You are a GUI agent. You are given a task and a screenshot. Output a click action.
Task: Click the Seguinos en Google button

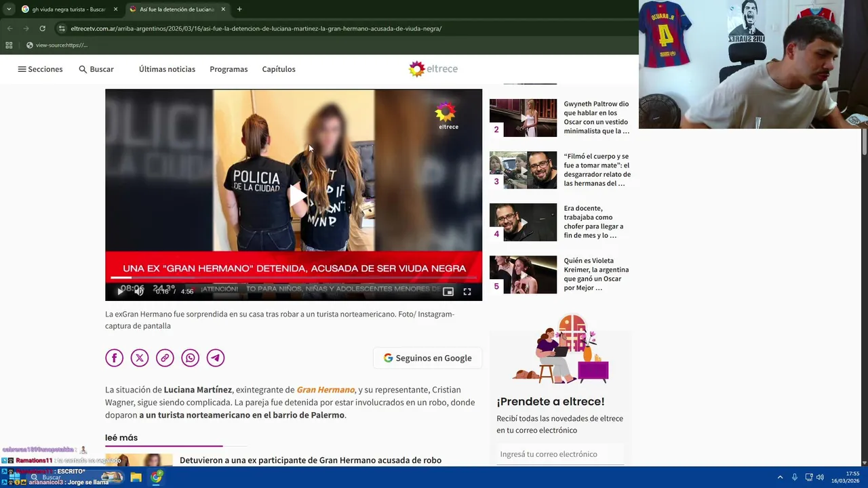(427, 358)
